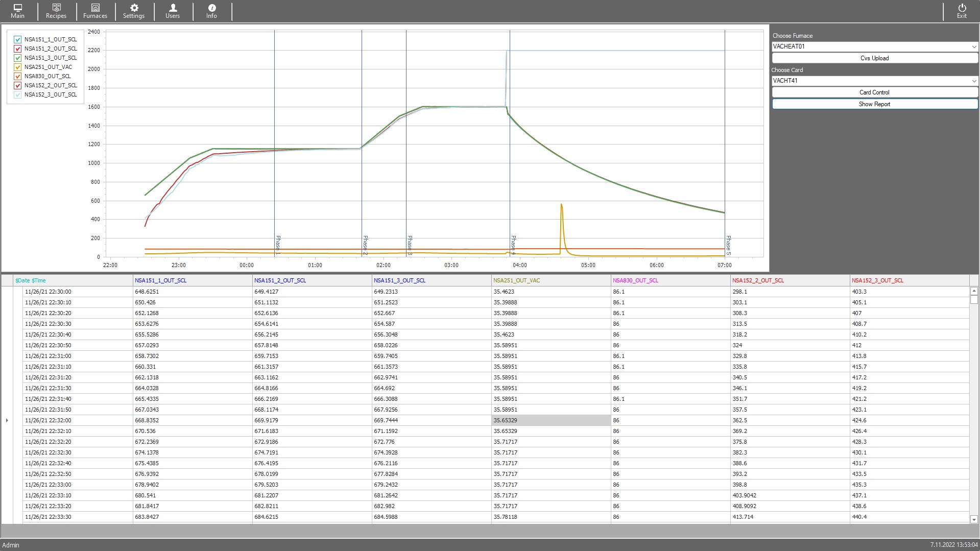Click the Phase 5 marker label
Viewport: 980px width, 551px height.
[x=728, y=245]
